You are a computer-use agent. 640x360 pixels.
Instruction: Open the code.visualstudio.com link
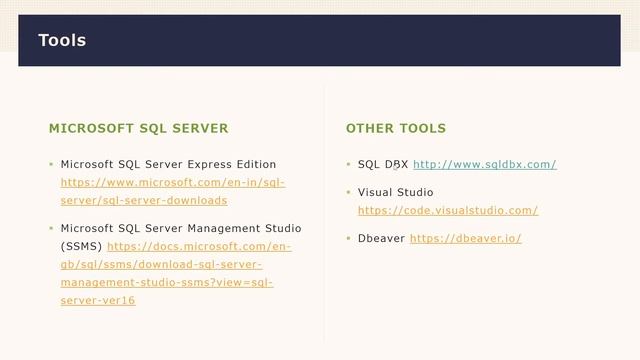[448, 211]
